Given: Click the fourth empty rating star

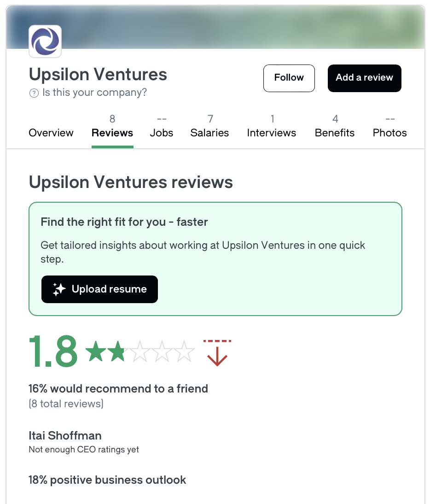Looking at the screenshot, I should [x=162, y=351].
